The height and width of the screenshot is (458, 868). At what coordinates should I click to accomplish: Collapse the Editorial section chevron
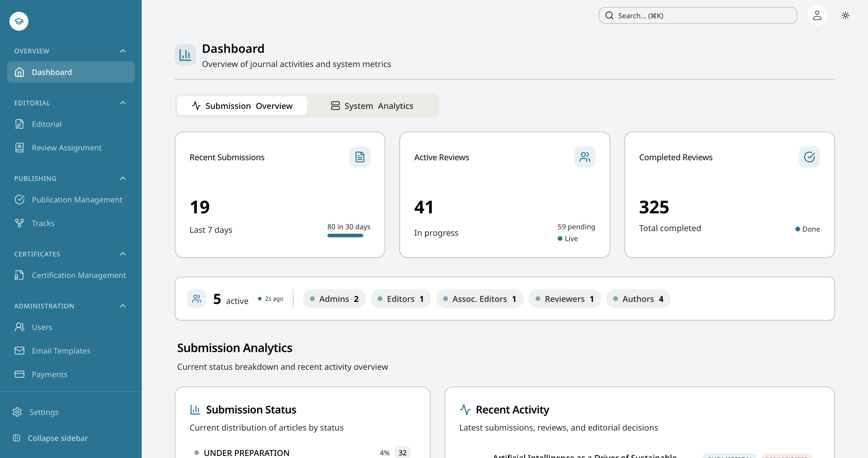[x=123, y=103]
